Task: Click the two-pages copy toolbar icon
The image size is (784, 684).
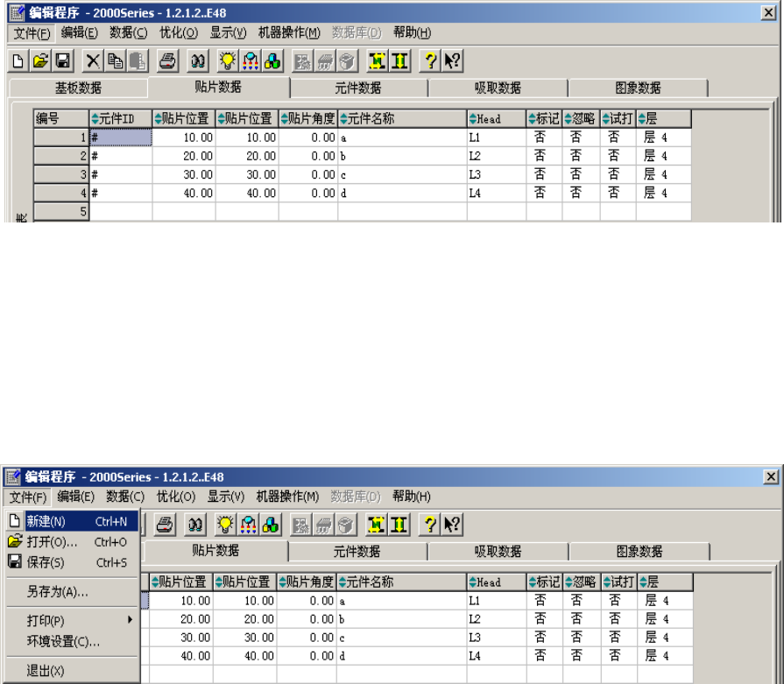Action: coord(116,61)
